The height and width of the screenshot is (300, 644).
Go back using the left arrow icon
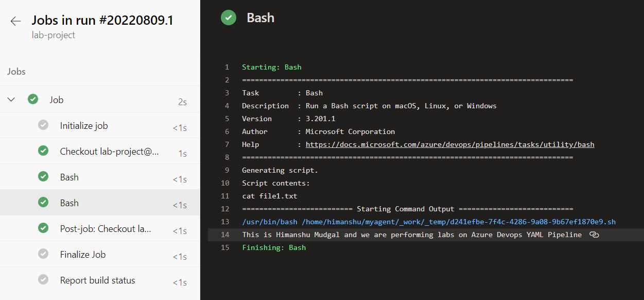[x=15, y=21]
